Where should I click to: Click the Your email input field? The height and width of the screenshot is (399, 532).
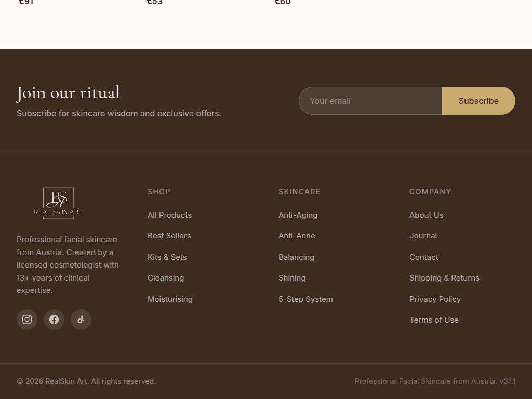[370, 101]
